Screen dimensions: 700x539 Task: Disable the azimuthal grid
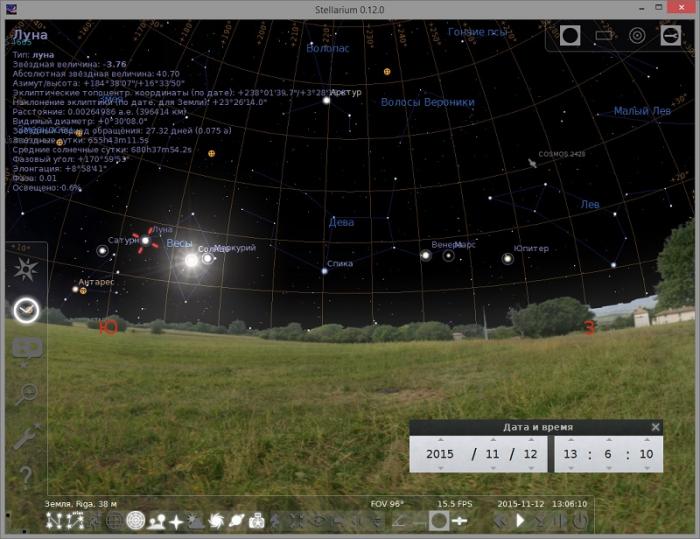tap(136, 521)
